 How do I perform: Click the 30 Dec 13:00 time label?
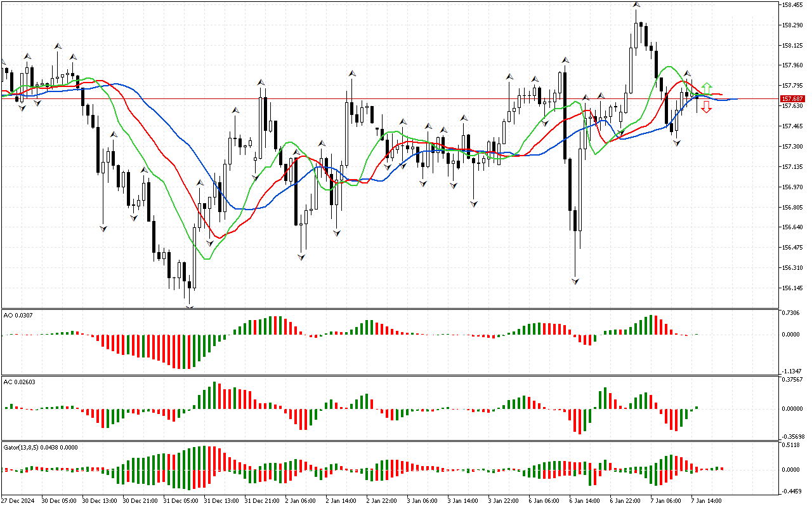[100, 501]
